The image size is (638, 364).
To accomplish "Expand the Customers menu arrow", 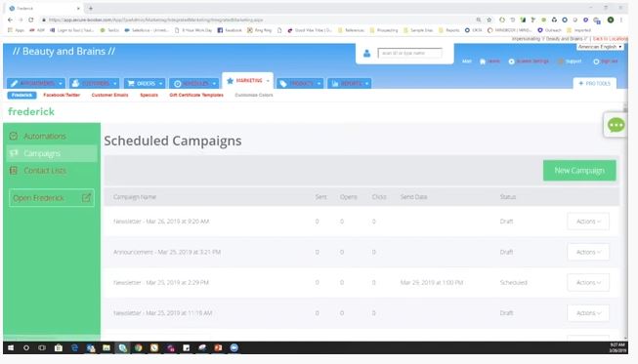I will pos(114,83).
